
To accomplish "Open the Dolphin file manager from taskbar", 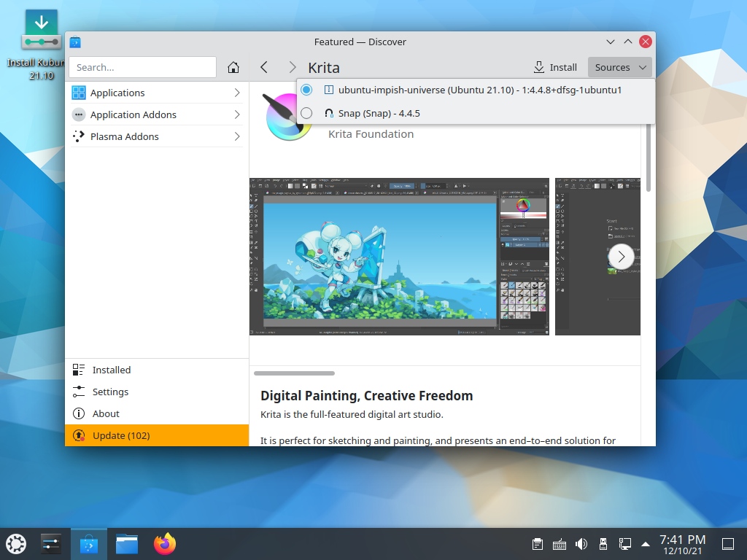I will [127, 544].
